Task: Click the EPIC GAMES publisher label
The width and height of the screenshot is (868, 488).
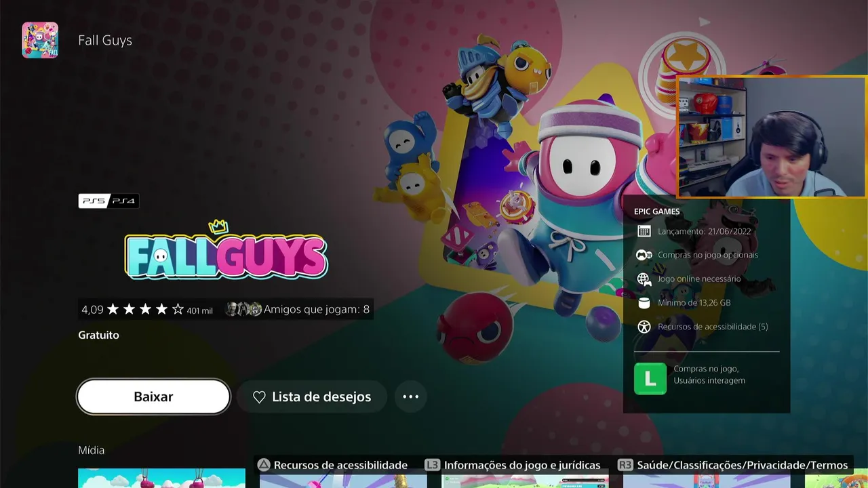Action: (x=656, y=211)
